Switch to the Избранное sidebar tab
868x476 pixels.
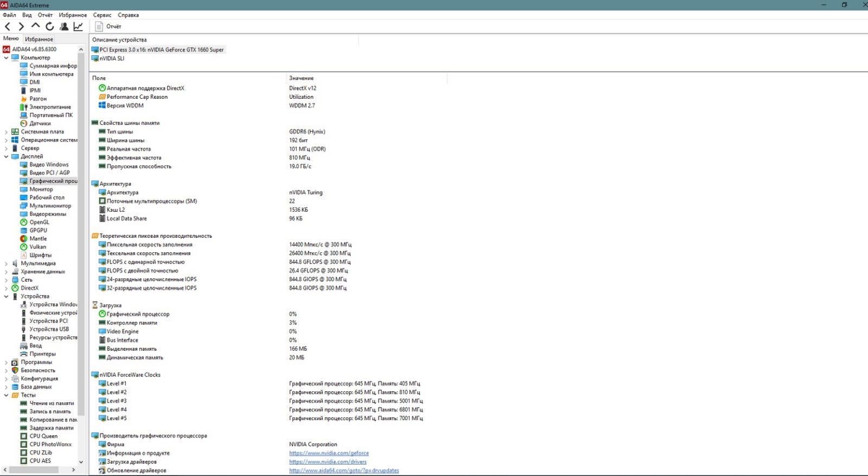[x=39, y=39]
